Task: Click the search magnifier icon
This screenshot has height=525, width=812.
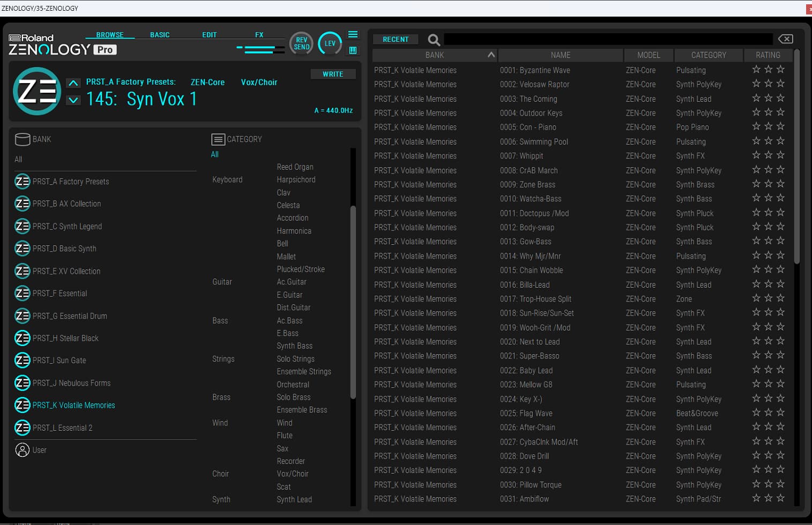Action: pos(434,40)
